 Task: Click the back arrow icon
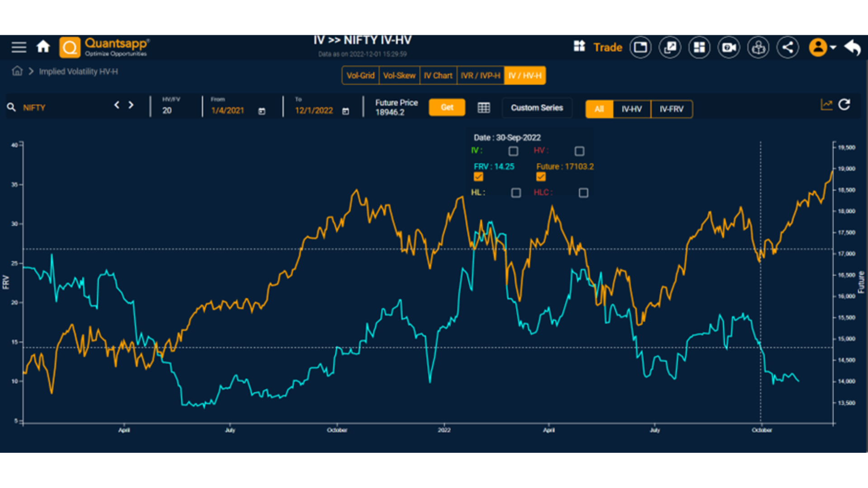[x=852, y=47]
